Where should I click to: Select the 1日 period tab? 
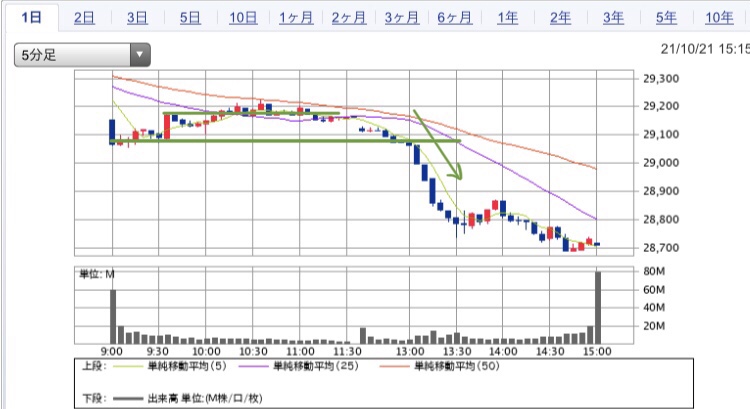coord(32,18)
